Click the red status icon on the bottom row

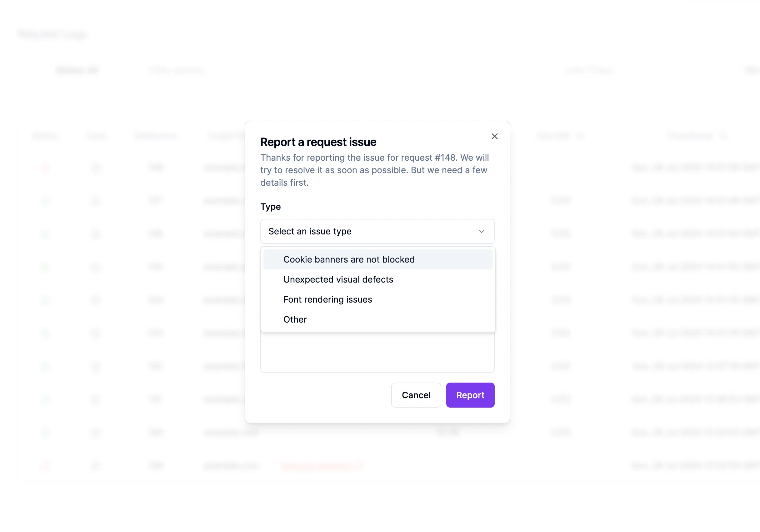(46, 466)
